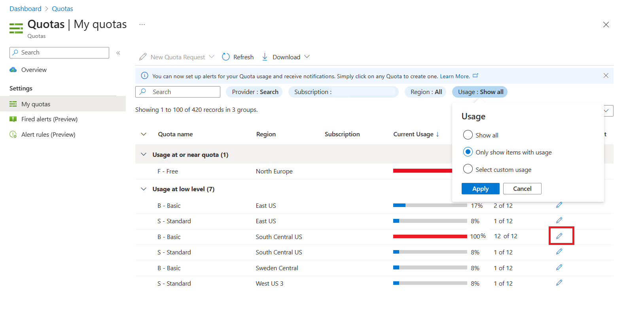Open the F - Free quota row

point(168,171)
